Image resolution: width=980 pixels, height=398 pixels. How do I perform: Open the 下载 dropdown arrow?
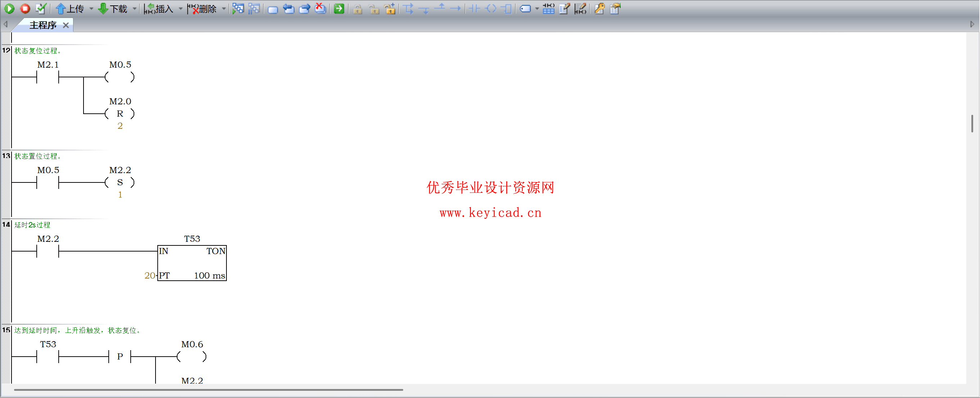click(x=135, y=8)
